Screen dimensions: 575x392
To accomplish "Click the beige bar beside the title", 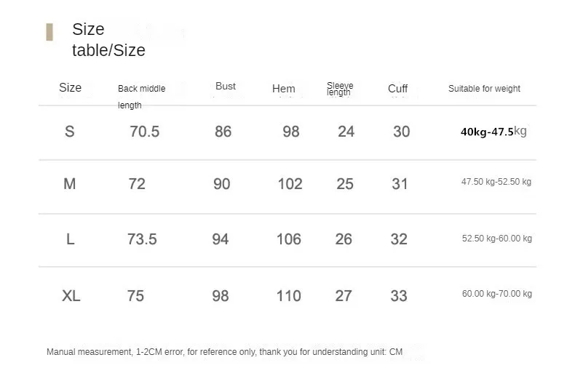I will coord(49,32).
